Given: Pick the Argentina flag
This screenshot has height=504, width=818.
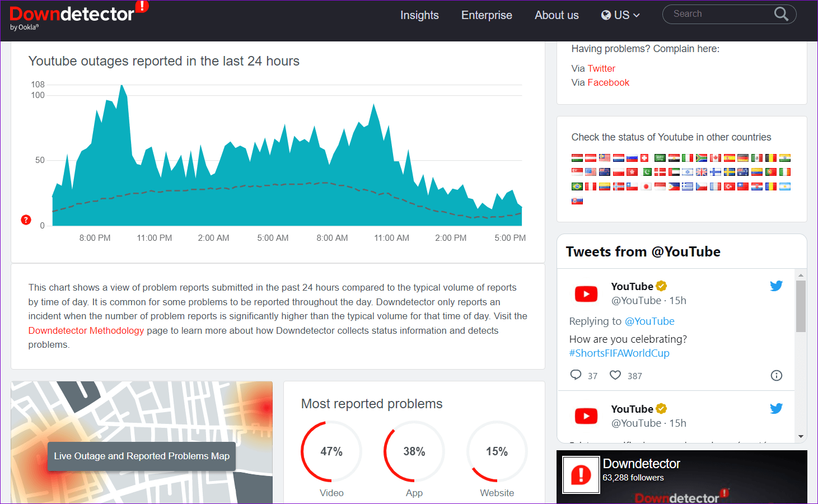Looking at the screenshot, I should (x=785, y=186).
